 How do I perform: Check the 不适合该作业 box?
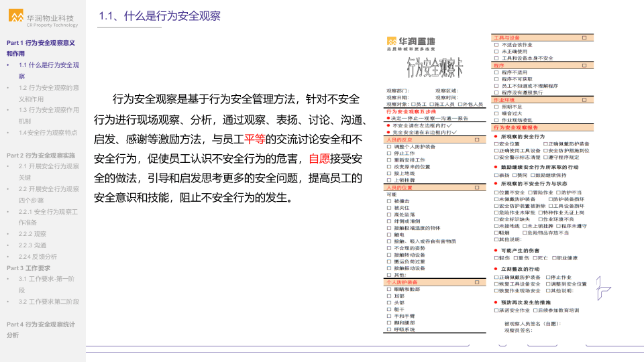coord(496,45)
